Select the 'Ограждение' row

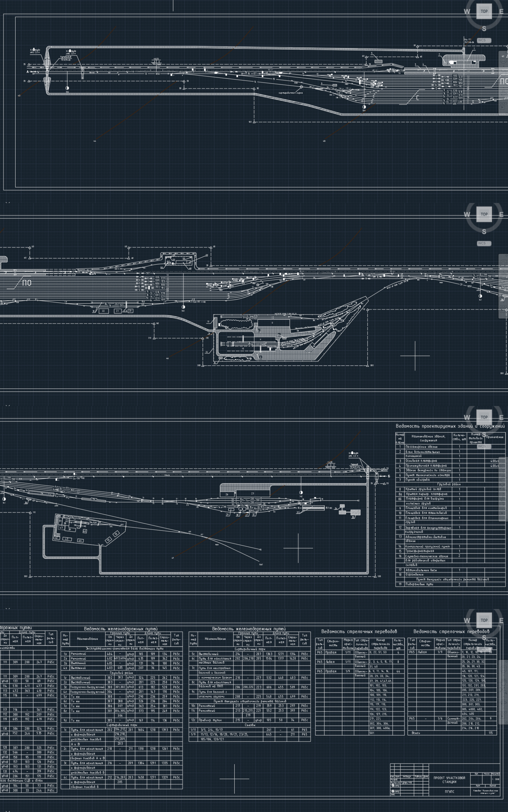(450, 574)
